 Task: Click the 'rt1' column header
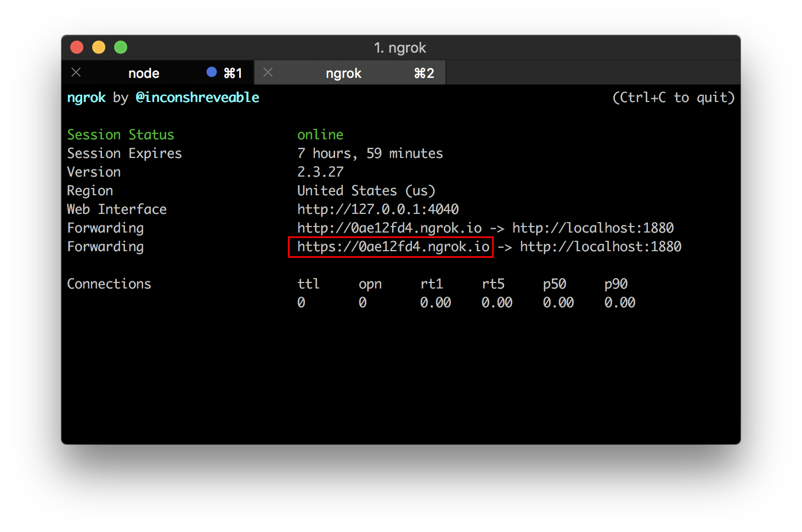[432, 284]
